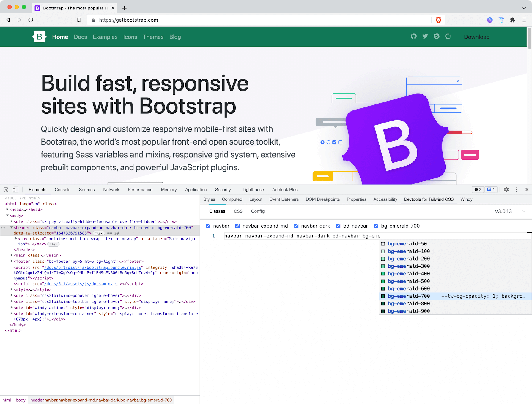Reload the page

coord(31,20)
